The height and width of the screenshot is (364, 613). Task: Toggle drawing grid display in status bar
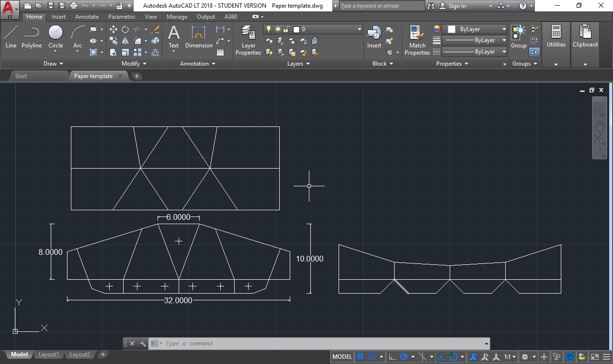(360, 357)
